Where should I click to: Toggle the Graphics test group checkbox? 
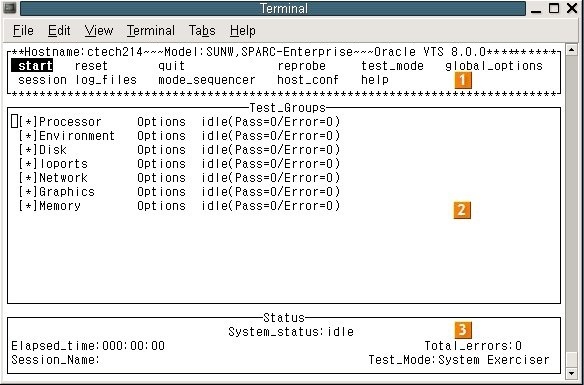point(28,192)
